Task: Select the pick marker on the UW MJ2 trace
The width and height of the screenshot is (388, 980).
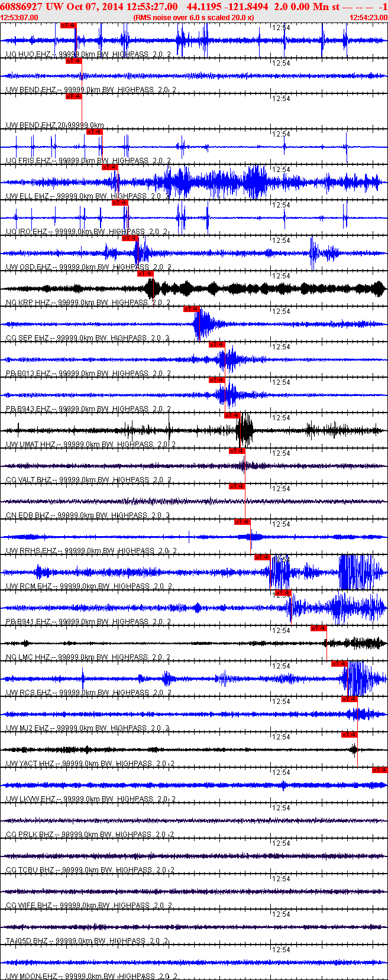Action: 350,699
